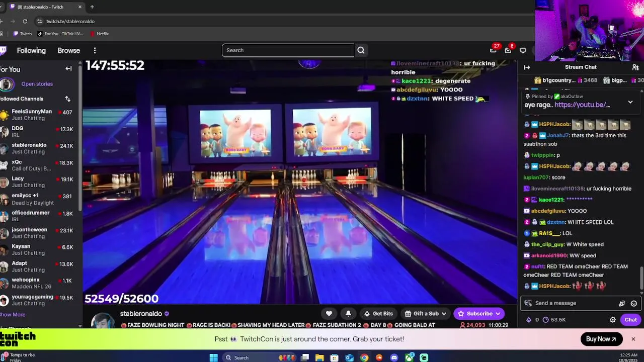Open Google Chrome taskbar icon

click(364, 357)
